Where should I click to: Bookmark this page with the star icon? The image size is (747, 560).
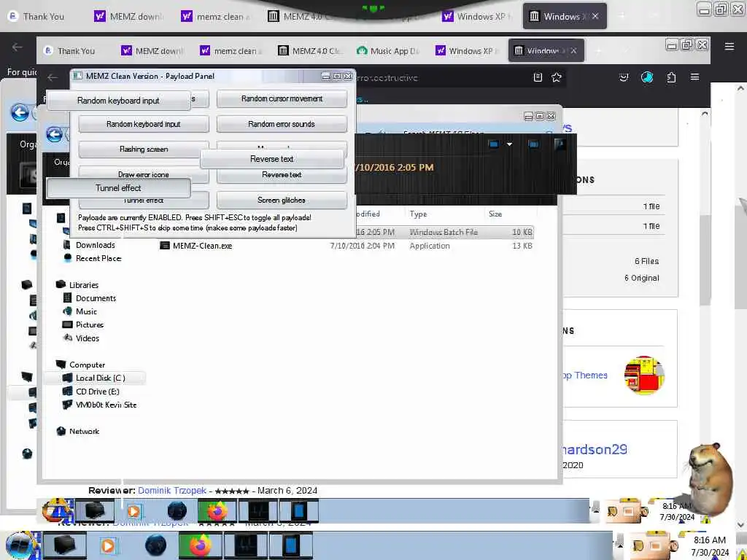point(557,77)
